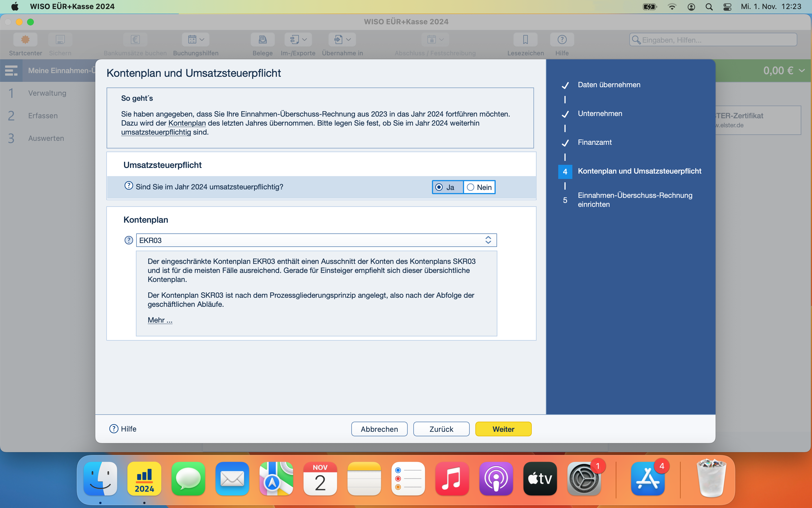Open WISO 2024 app in Dock
Viewport: 812px width, 508px height.
[x=144, y=478]
